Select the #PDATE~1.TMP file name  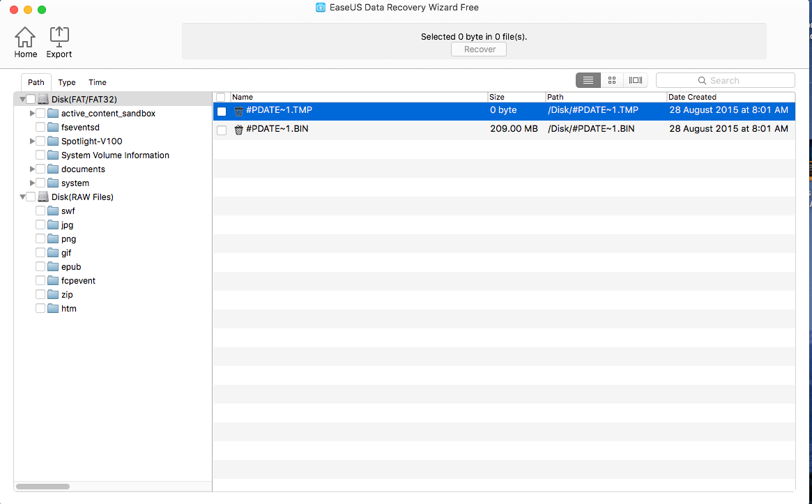(x=279, y=110)
